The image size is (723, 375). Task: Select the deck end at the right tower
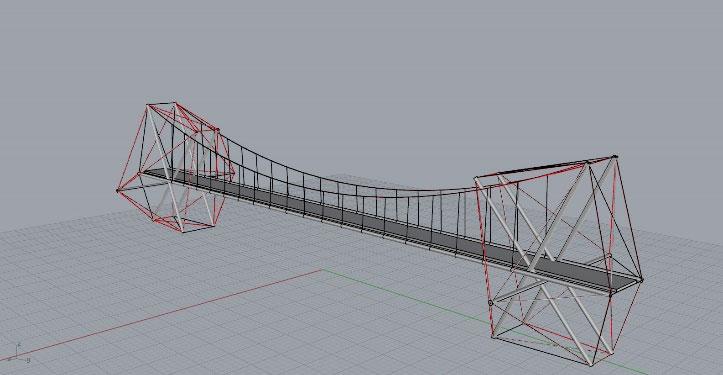click(x=626, y=285)
